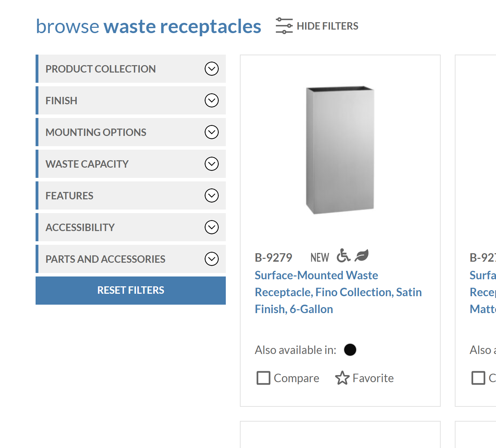Click the Favorite star icon
The image size is (496, 448).
point(342,378)
